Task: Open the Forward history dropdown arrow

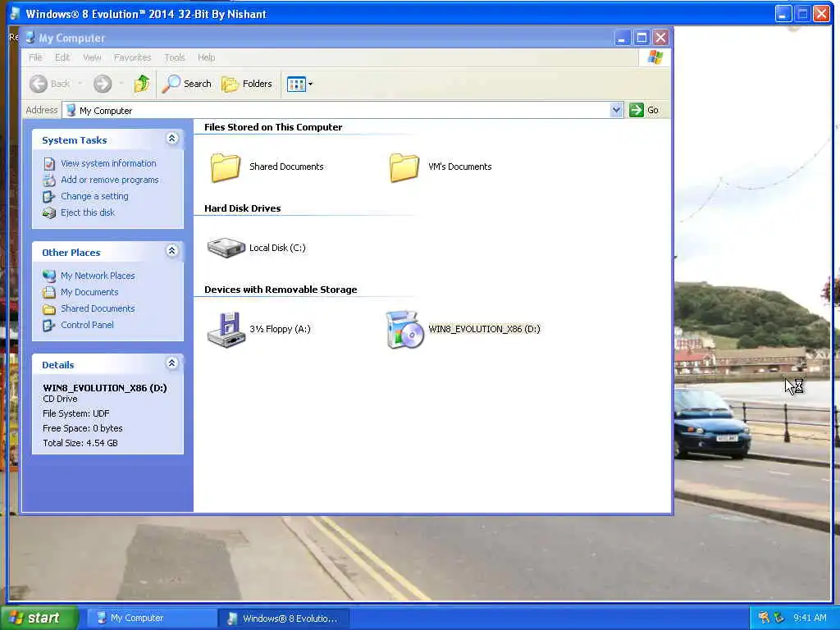Action: pyautogui.click(x=121, y=84)
